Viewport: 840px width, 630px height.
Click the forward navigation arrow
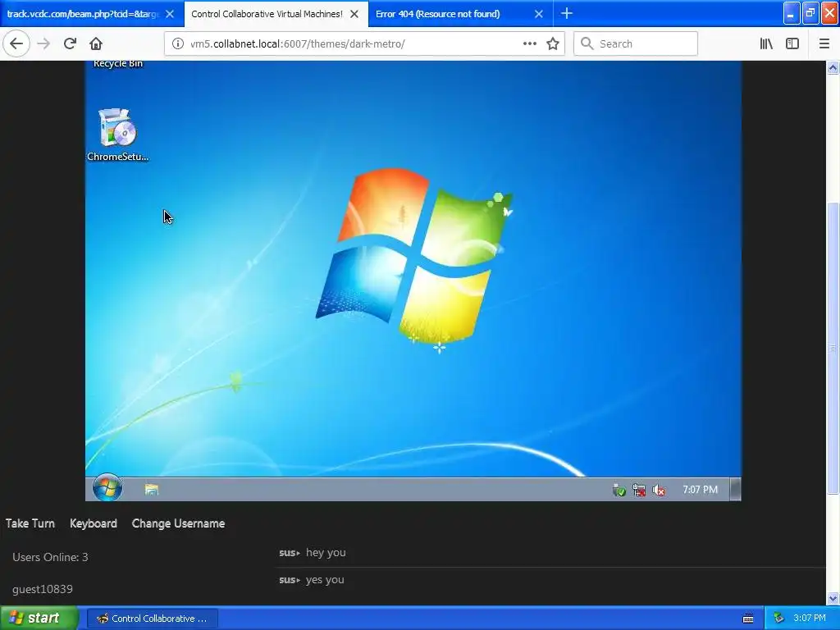point(43,43)
